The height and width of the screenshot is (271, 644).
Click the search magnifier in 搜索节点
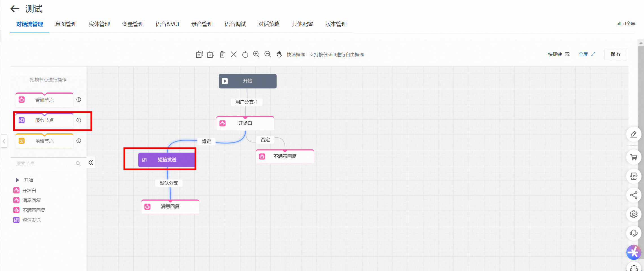point(78,164)
